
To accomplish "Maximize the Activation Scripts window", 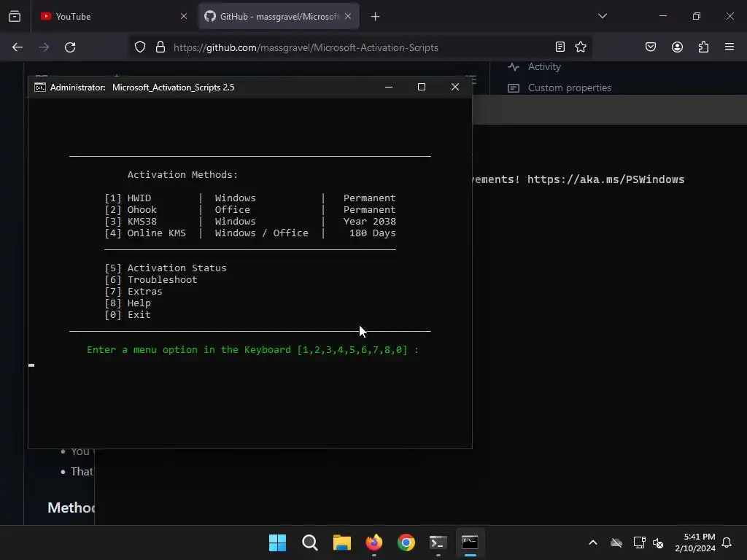I will (422, 87).
